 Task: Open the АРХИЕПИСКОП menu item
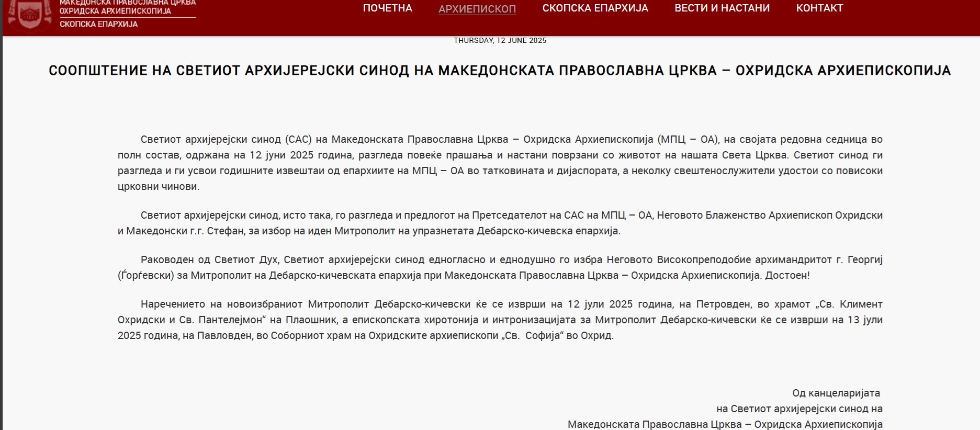click(x=477, y=9)
